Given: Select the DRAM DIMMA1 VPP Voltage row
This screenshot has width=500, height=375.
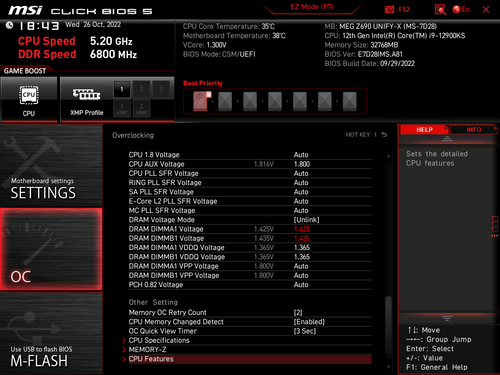Looking at the screenshot, I should click(250, 266).
